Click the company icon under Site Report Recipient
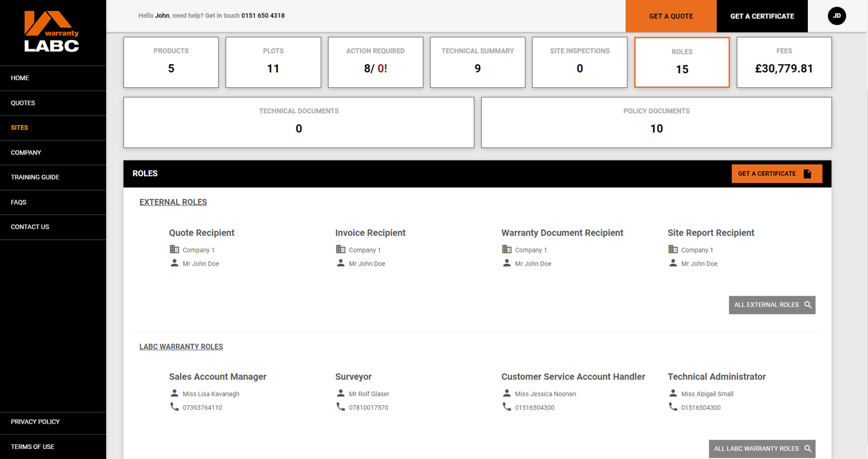Viewport: 868px width, 459px height. pos(673,250)
